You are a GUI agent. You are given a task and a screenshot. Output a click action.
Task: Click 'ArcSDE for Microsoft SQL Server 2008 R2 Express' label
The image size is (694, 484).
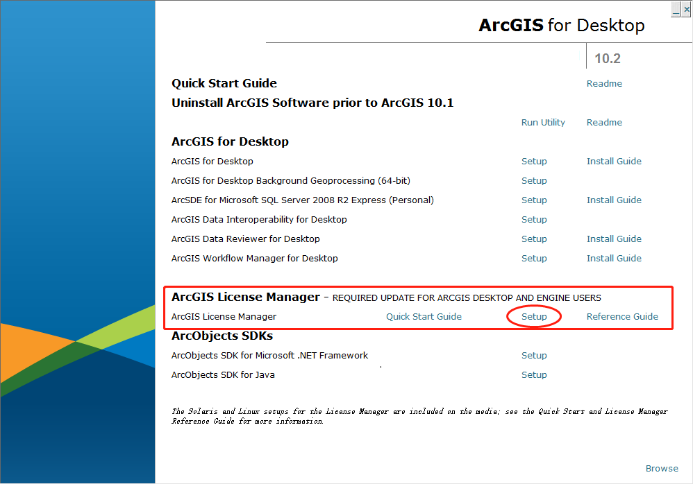(x=302, y=200)
